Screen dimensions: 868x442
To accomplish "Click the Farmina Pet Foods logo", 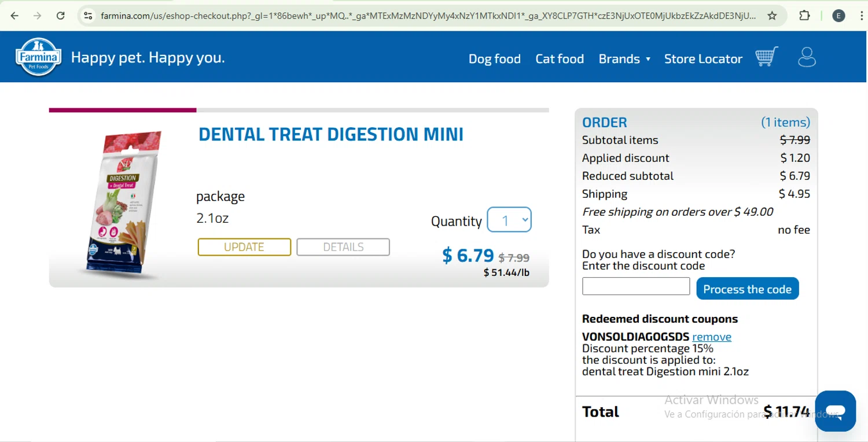I will (x=38, y=57).
